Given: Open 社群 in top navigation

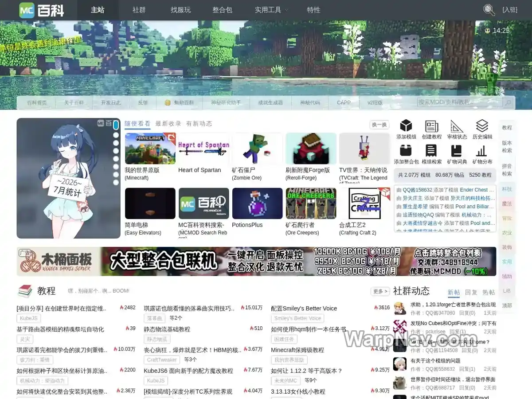Looking at the screenshot, I should click(x=139, y=10).
